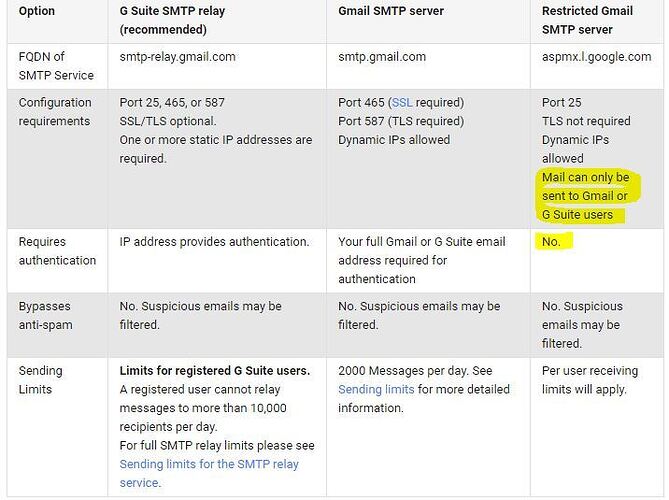Click the G Suite SMTP relay (recommended) header

tap(172, 20)
